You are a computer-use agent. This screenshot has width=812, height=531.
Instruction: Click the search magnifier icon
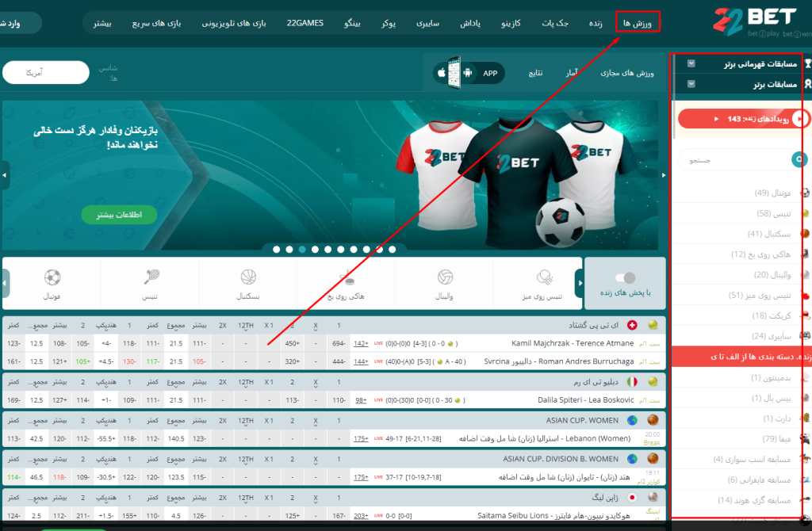tap(799, 159)
